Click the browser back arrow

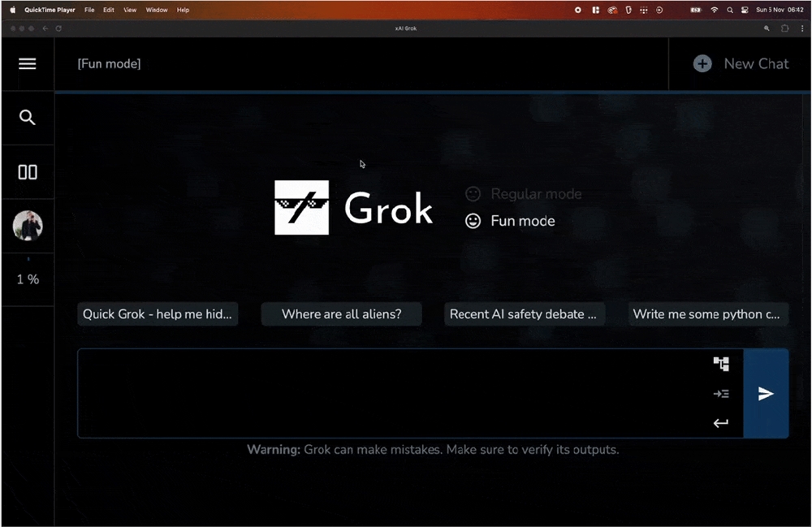click(x=45, y=28)
